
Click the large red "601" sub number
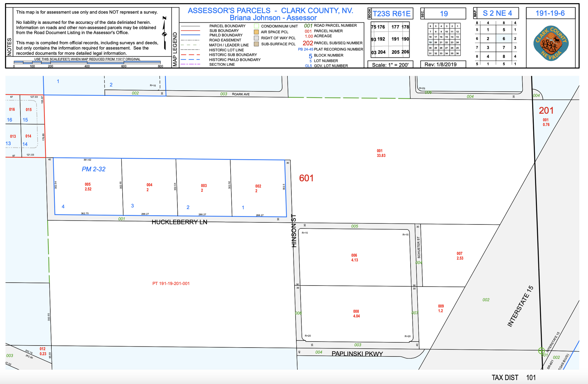tap(306, 178)
